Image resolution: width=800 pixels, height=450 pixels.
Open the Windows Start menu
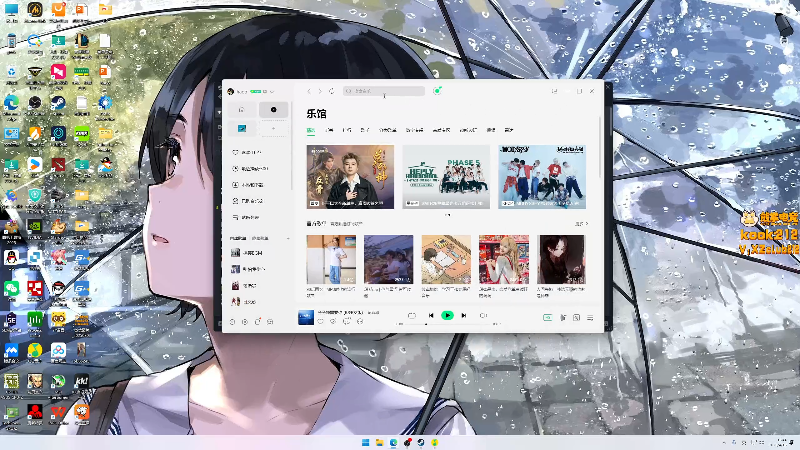coord(365,442)
